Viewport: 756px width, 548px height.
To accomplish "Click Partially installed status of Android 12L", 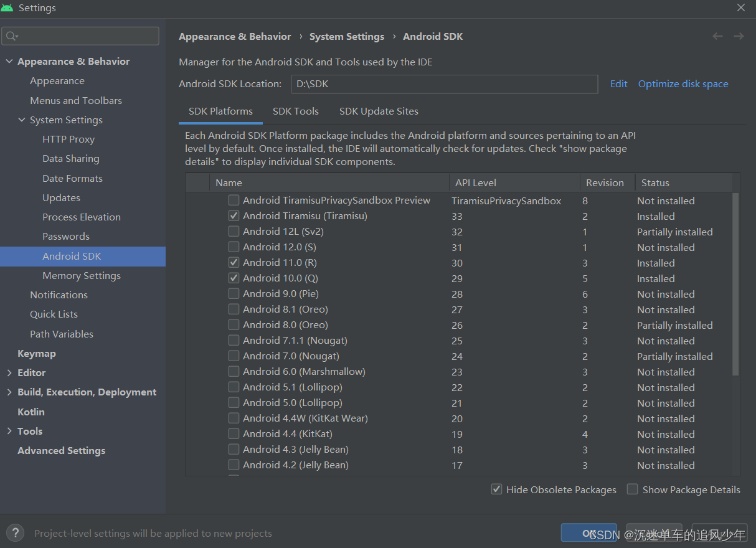I will [x=675, y=232].
